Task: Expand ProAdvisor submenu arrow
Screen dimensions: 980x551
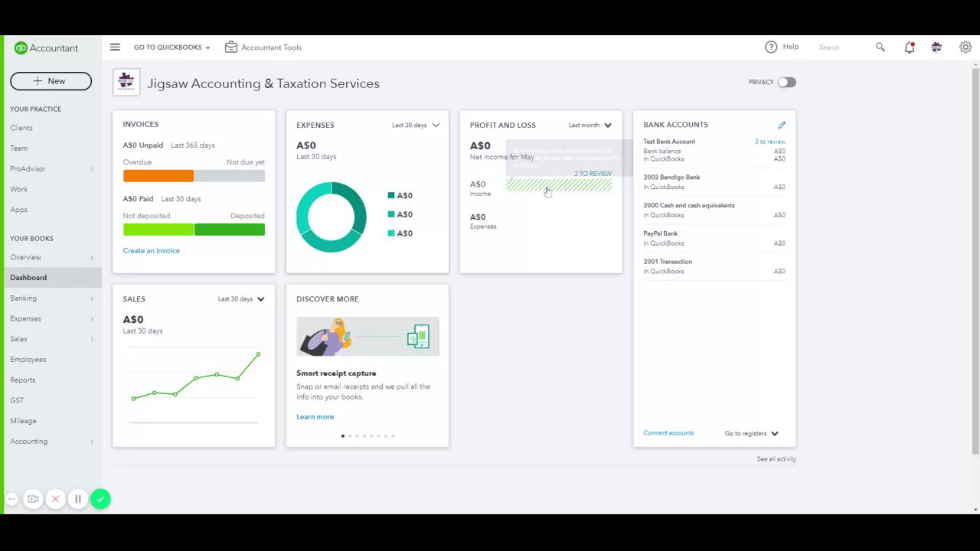Action: [92, 169]
